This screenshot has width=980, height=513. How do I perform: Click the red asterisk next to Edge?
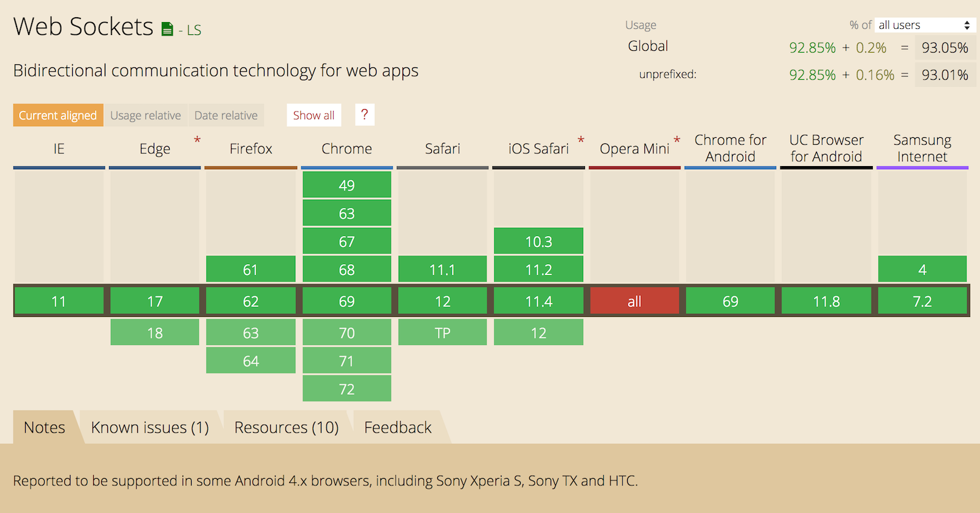(x=197, y=140)
